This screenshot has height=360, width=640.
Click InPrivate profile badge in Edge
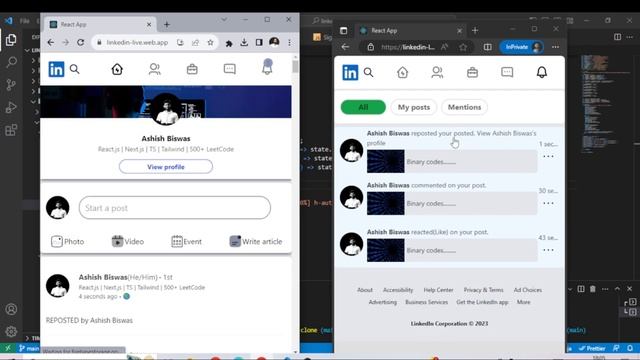point(522,47)
